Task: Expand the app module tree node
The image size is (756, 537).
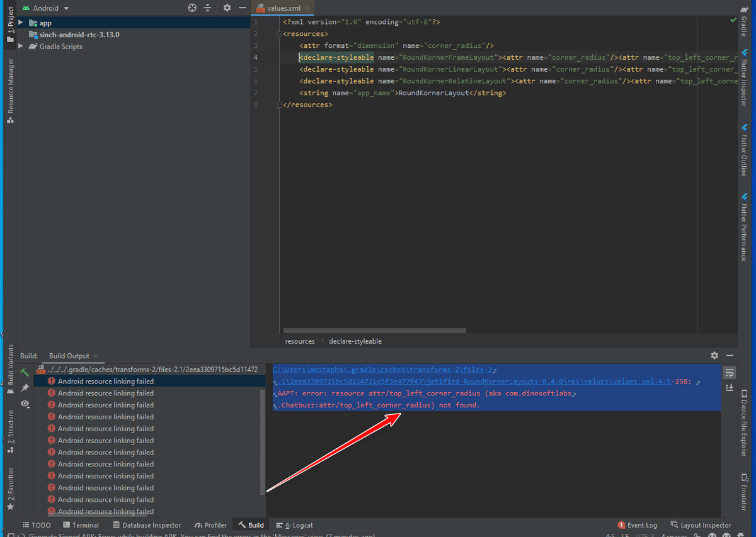Action: coord(21,23)
